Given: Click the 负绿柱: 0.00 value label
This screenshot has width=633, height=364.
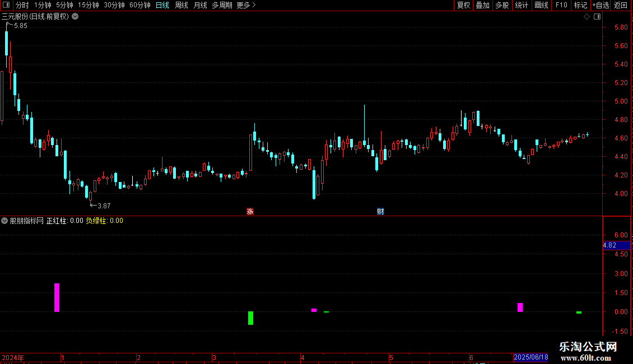Looking at the screenshot, I should [x=105, y=221].
